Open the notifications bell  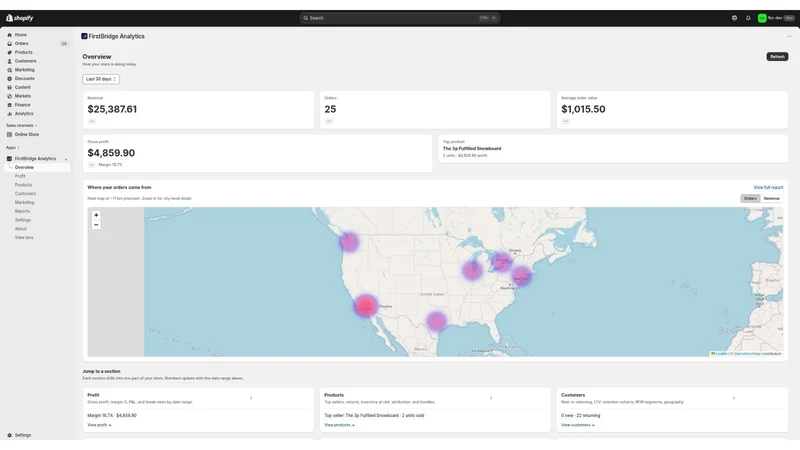coord(748,18)
